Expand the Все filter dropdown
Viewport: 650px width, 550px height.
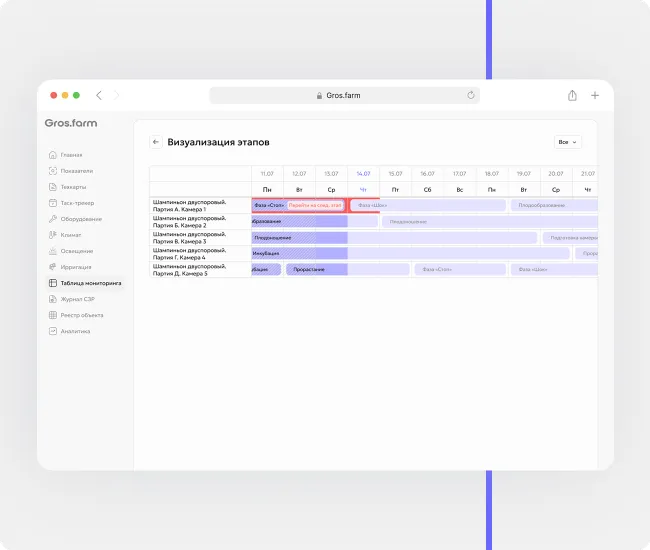pos(567,142)
